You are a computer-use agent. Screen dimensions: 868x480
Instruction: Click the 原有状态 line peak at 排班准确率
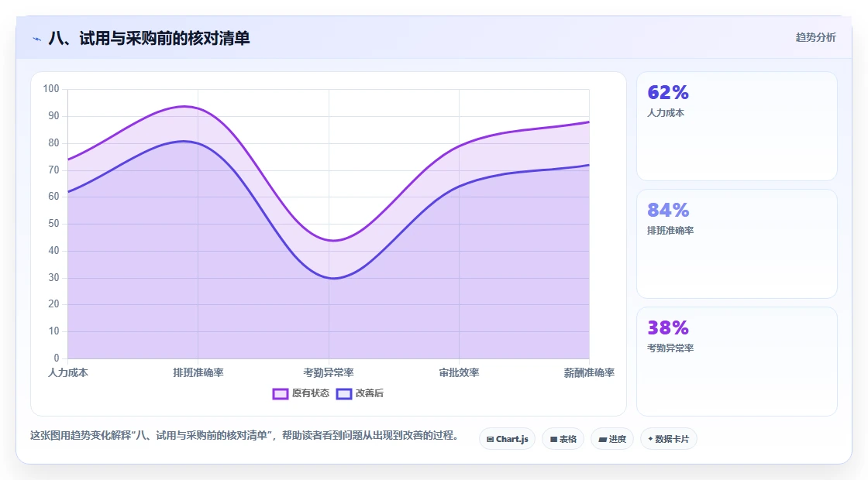185,106
